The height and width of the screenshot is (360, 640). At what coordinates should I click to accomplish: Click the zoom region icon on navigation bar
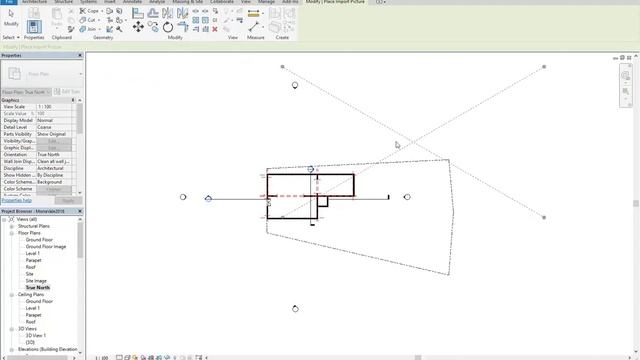click(625, 91)
